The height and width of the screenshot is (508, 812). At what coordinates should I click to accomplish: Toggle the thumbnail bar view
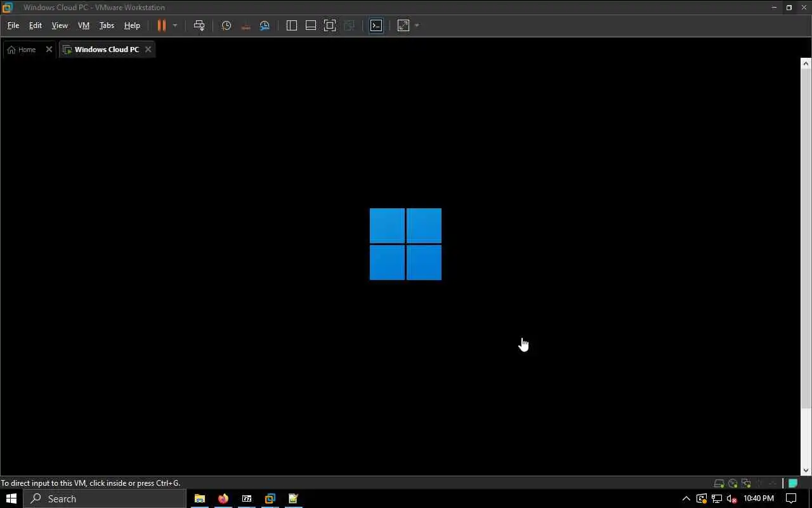point(311,25)
